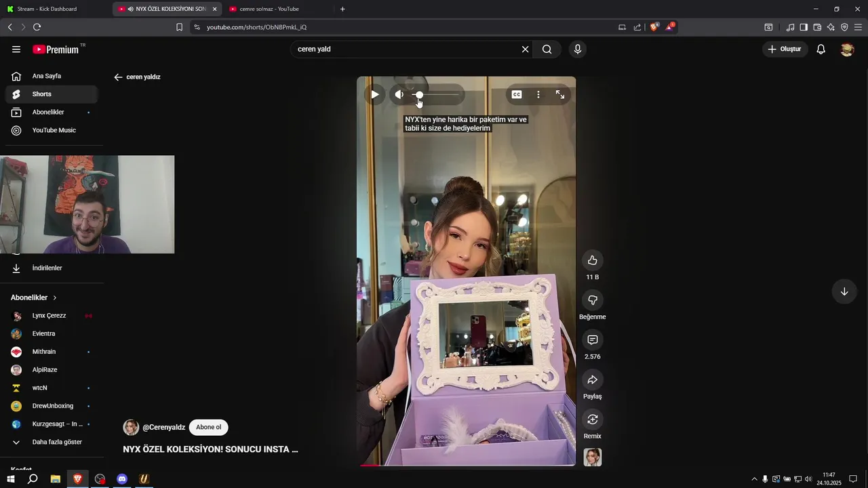Close the NYX ÖZEL KOLEKSİYON tab
The width and height of the screenshot is (868, 488).
(214, 9)
